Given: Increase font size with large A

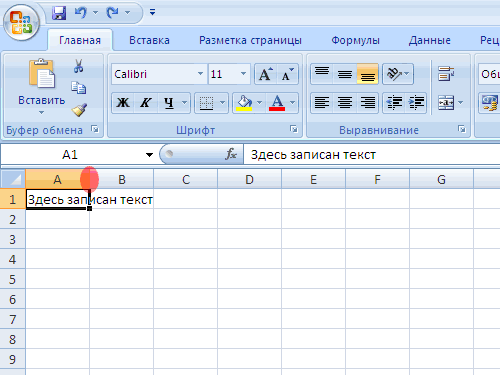Looking at the screenshot, I should tap(266, 74).
